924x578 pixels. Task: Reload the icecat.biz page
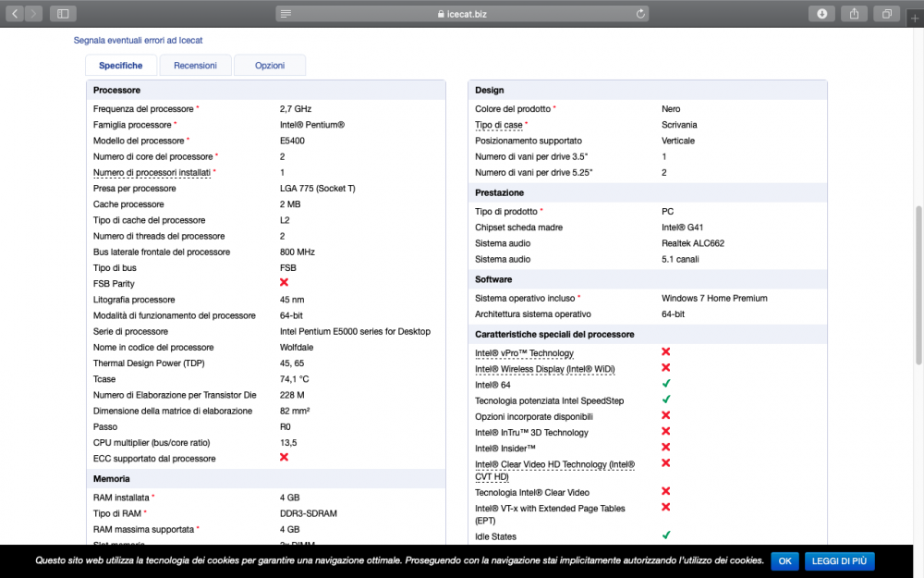point(640,14)
